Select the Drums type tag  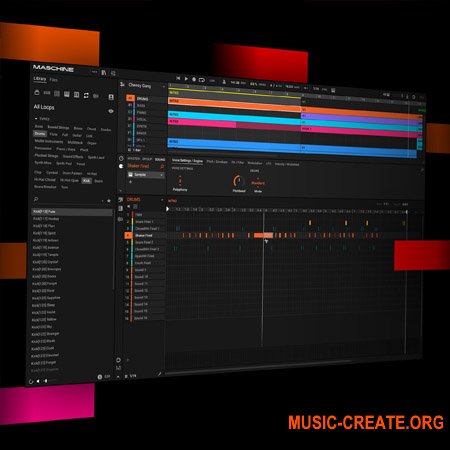point(40,133)
